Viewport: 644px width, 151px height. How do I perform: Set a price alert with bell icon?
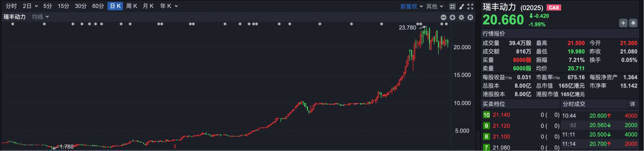coord(633,23)
